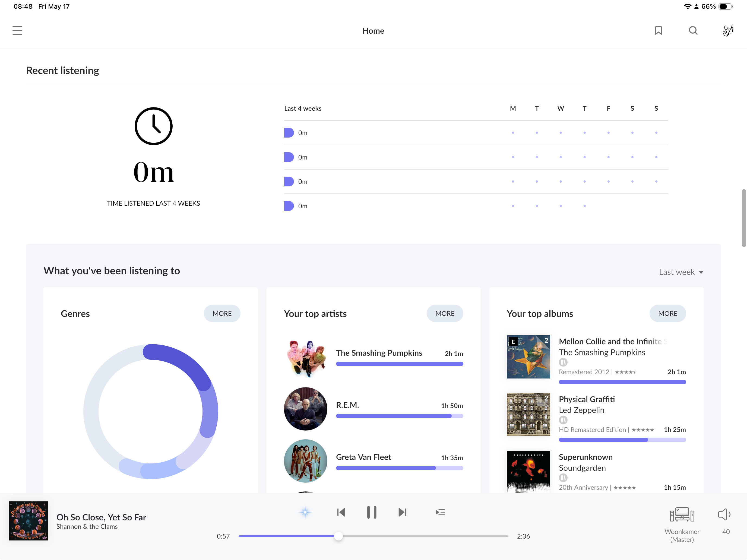Viewport: 747px width, 560px height.
Task: Open the search magnifier icon
Action: (x=693, y=30)
